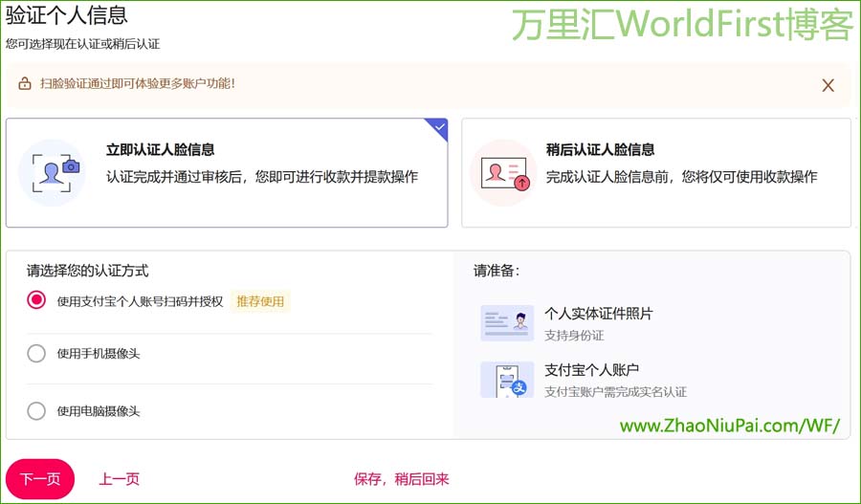Click the 请准备 label
Viewport: 861px width, 504px height.
tap(497, 271)
